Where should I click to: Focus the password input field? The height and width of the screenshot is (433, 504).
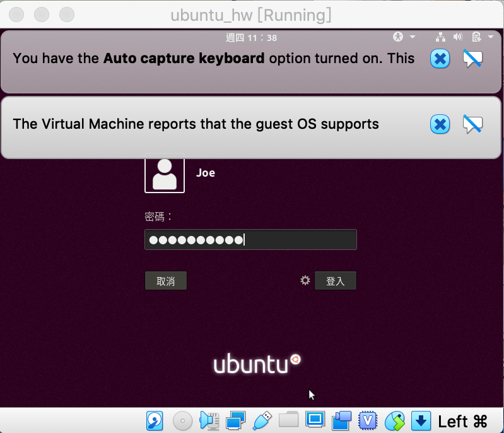[x=250, y=240]
